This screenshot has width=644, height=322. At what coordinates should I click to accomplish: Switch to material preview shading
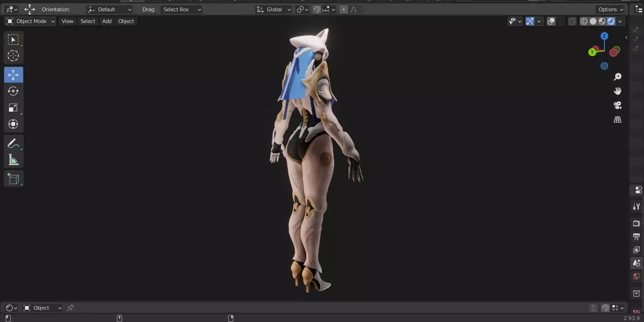pos(602,21)
